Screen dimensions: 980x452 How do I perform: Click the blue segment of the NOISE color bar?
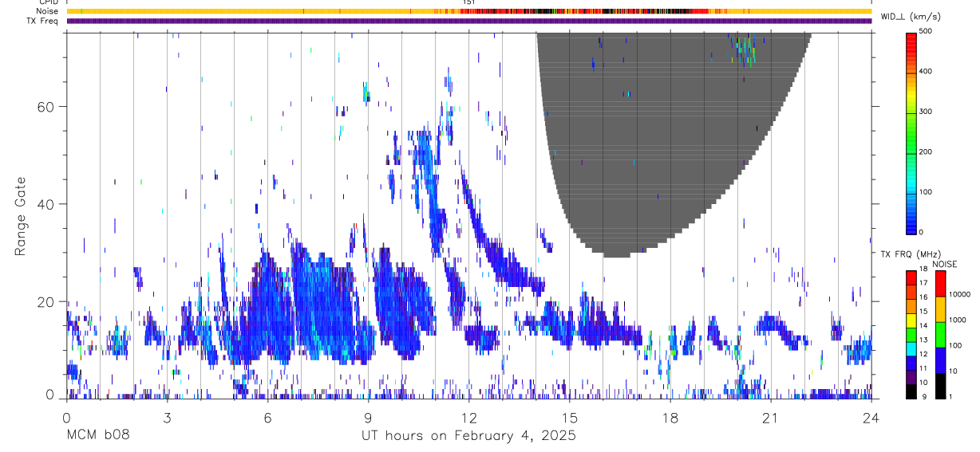pyautogui.click(x=940, y=360)
